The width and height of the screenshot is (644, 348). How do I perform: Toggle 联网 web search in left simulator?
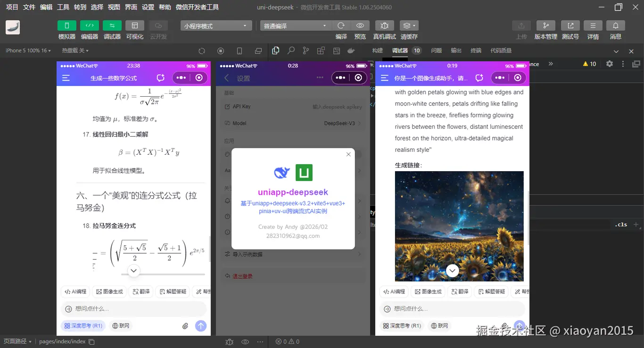point(121,326)
